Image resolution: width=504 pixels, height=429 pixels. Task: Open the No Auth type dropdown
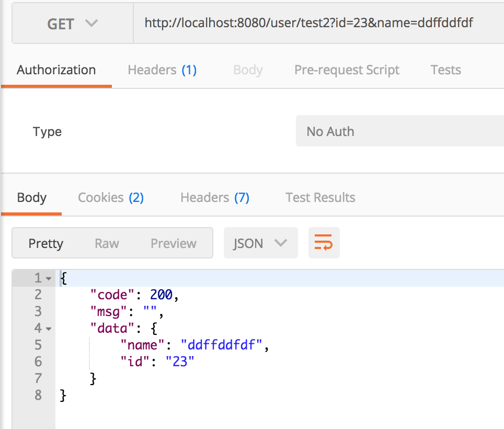400,131
